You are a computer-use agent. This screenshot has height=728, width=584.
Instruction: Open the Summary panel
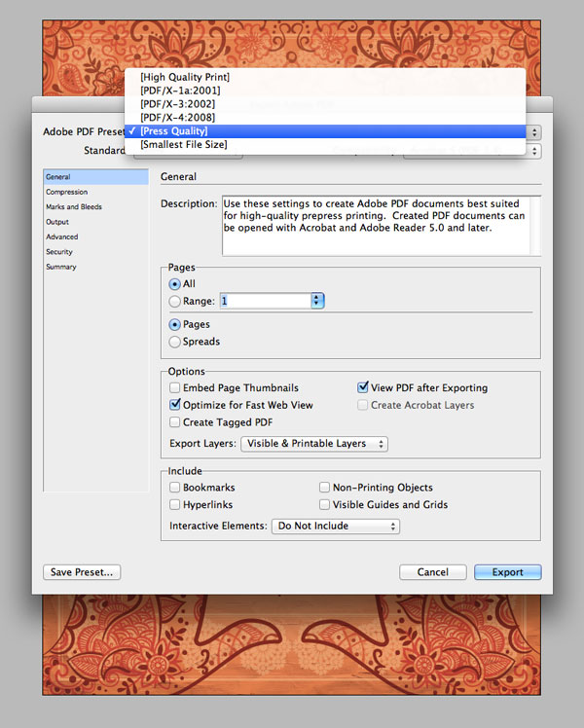click(x=95, y=267)
